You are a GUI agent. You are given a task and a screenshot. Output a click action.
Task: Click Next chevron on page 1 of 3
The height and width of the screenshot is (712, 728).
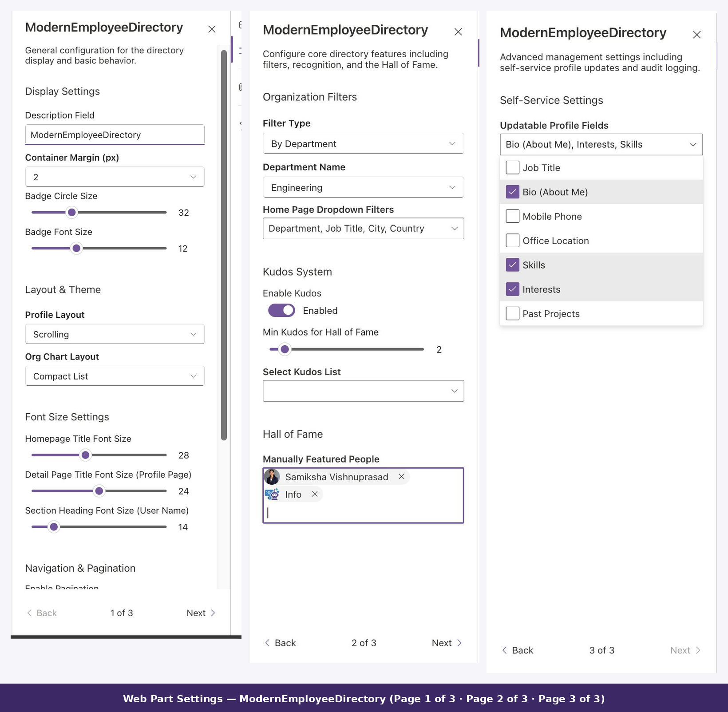coord(213,613)
